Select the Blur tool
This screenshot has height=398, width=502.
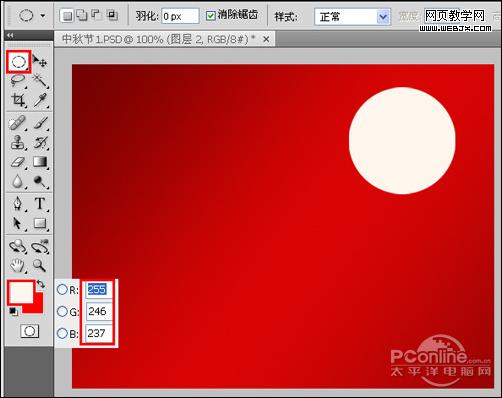point(17,182)
